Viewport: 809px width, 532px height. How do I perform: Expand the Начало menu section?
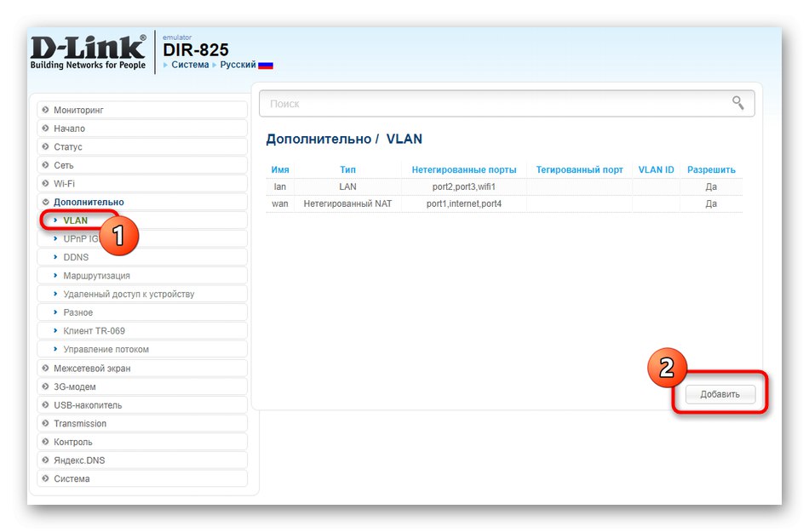(x=142, y=129)
